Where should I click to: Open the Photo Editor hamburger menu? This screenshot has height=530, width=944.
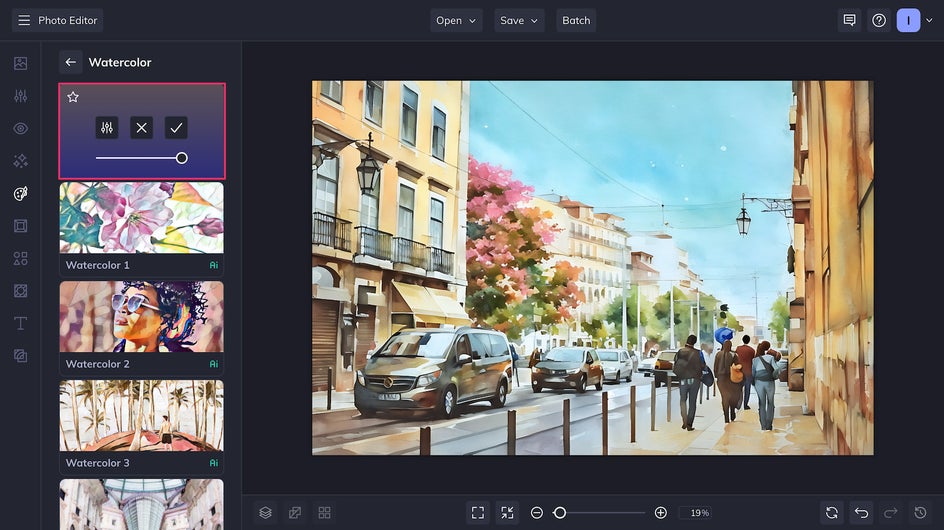[x=24, y=20]
